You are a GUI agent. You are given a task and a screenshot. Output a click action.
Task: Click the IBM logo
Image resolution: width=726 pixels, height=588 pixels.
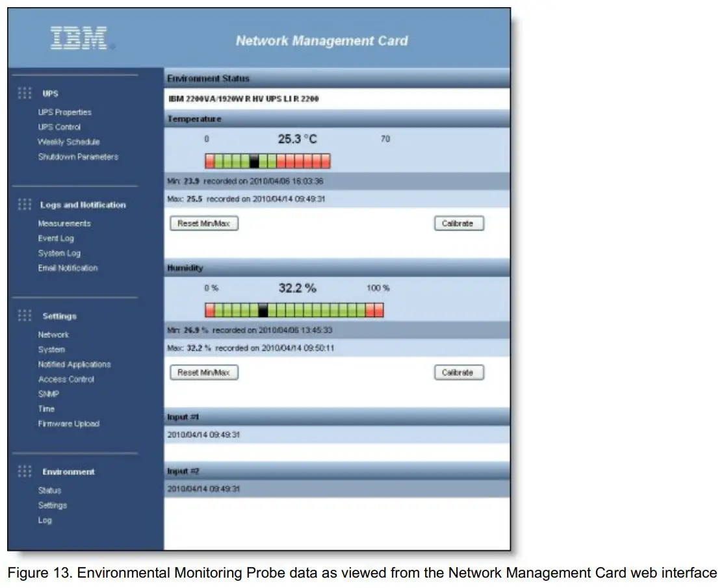click(79, 38)
